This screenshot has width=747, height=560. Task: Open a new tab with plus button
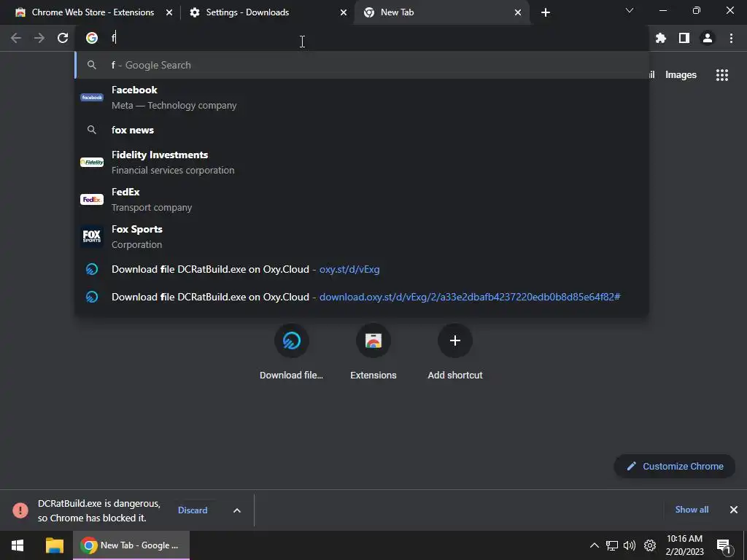click(546, 12)
